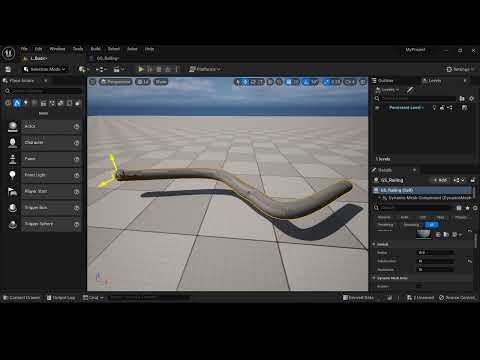Maximize the viewport layout icon
Screen dimensions: 480x360
[363, 82]
